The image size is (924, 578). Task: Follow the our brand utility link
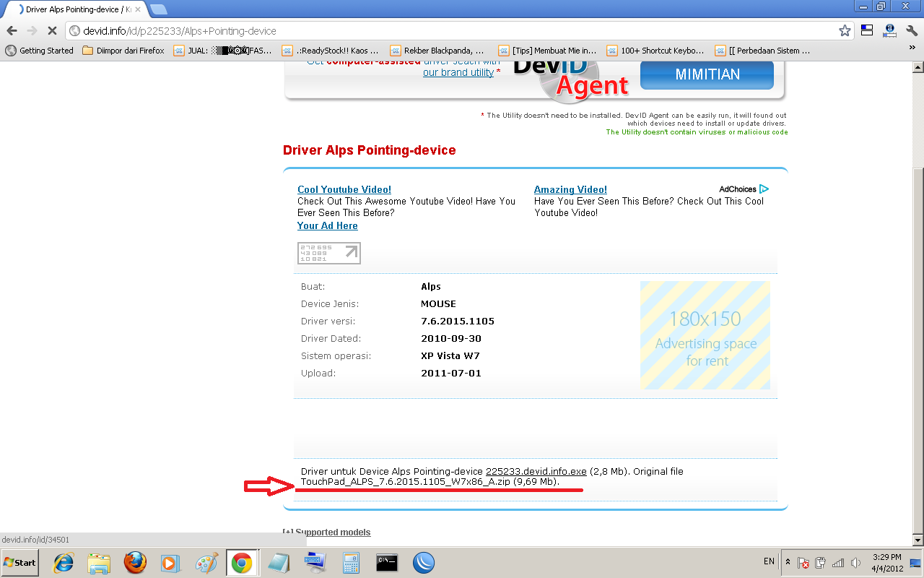[458, 72]
